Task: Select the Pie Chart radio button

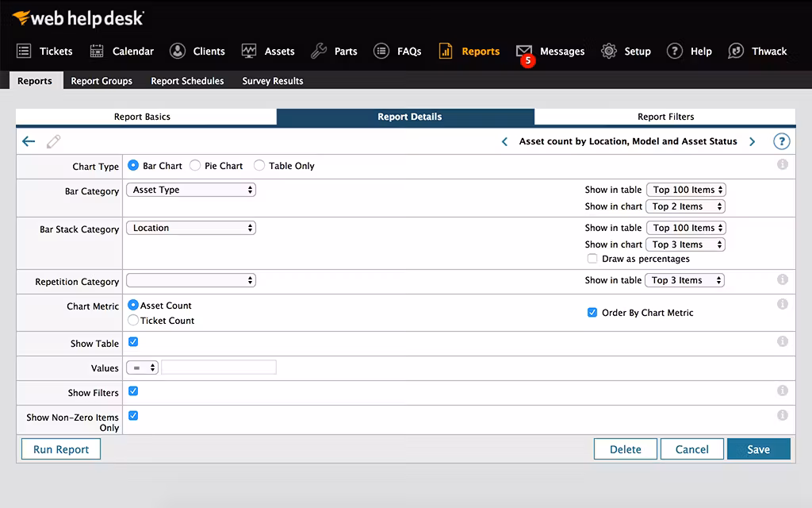Action: tap(195, 166)
